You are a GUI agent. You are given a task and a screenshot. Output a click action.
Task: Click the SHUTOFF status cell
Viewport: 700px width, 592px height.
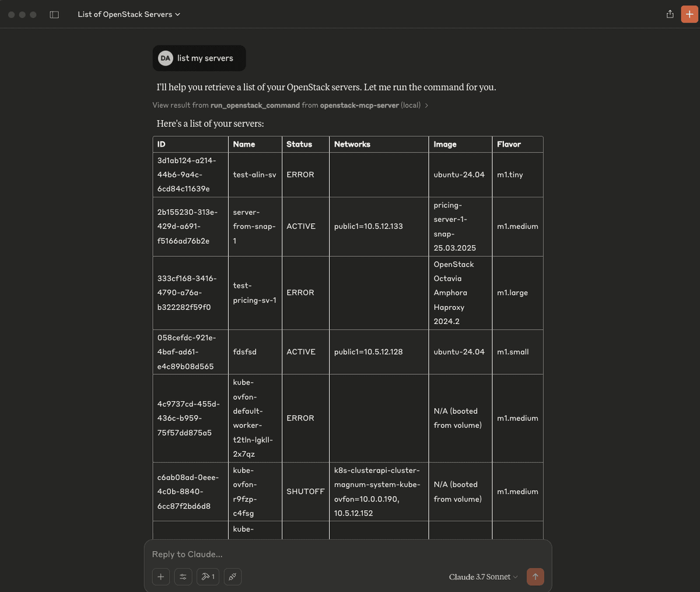point(305,492)
